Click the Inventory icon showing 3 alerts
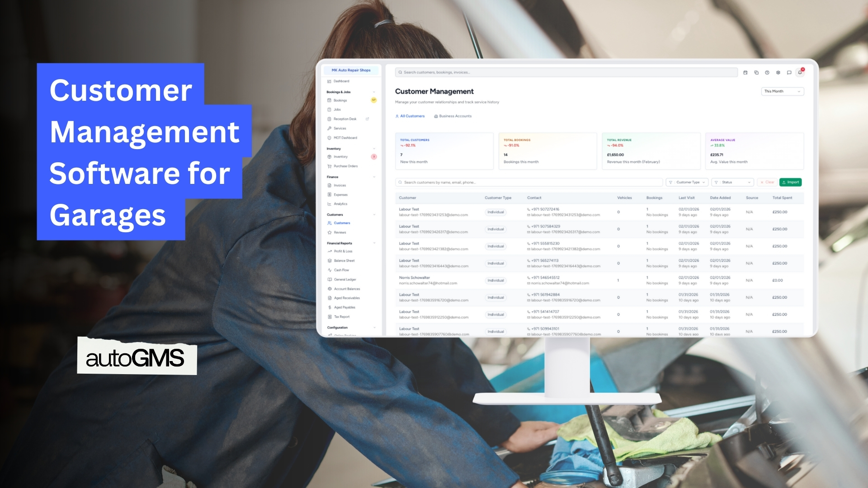Image resolution: width=868 pixels, height=488 pixels. (x=329, y=157)
